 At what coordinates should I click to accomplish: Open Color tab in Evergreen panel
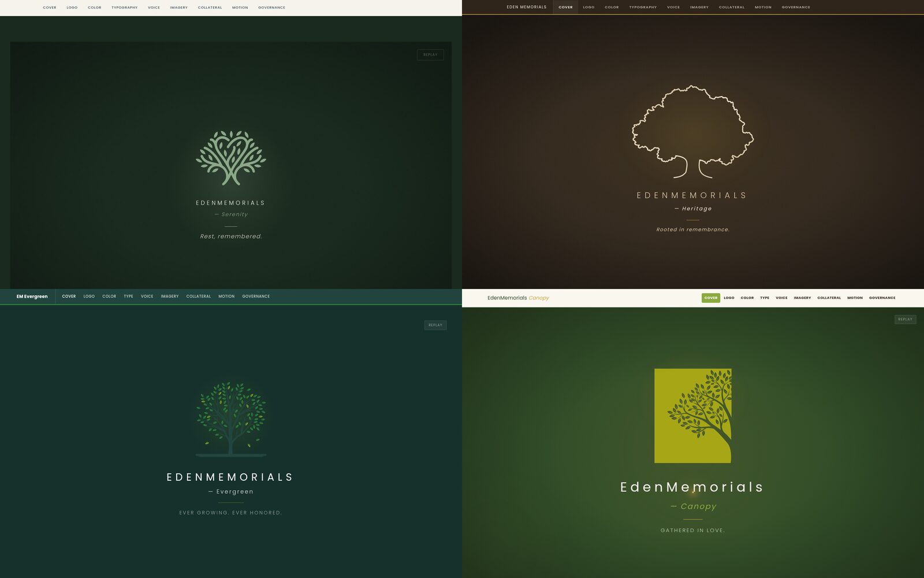[x=109, y=297]
